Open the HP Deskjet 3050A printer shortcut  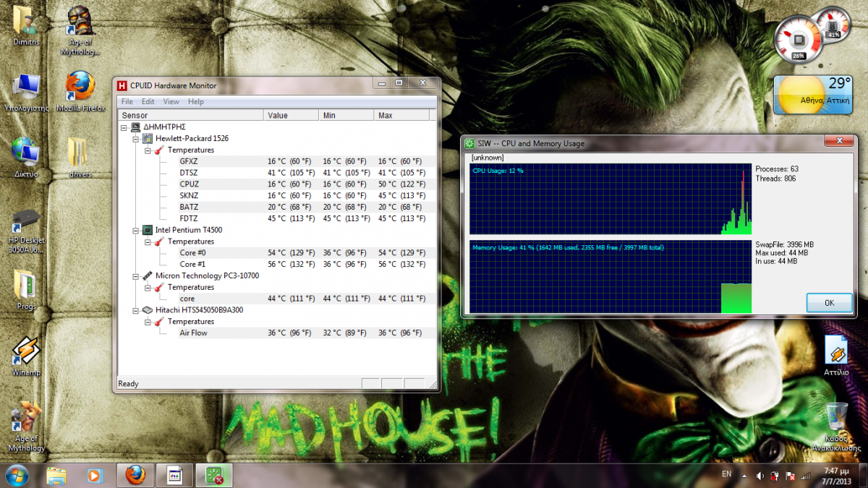coord(26,230)
